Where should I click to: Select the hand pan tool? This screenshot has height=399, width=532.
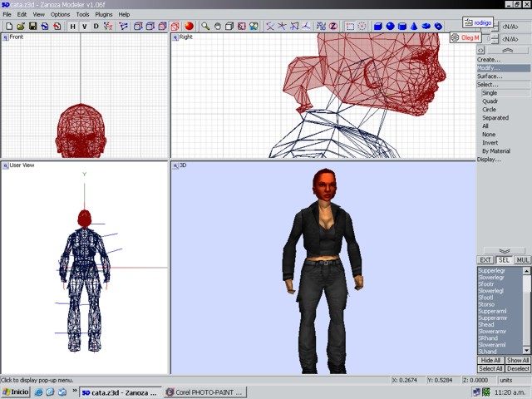click(218, 26)
